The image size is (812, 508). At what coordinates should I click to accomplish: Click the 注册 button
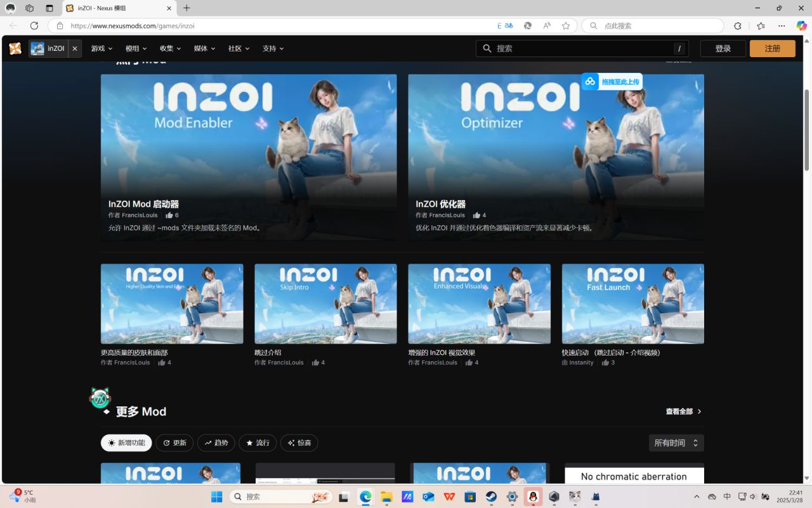point(772,48)
